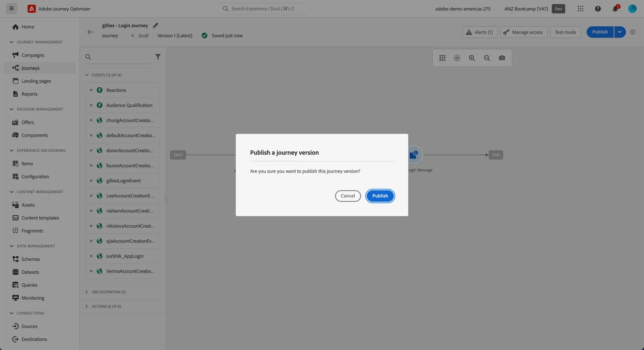644x350 pixels.
Task: Select the Audience Qualification event
Action: click(x=123, y=105)
